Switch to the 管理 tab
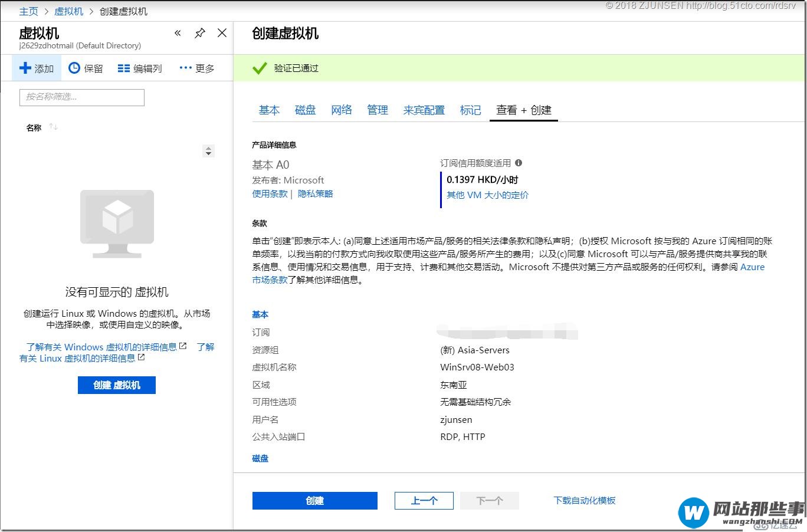Image resolution: width=807 pixels, height=532 pixels. point(378,110)
